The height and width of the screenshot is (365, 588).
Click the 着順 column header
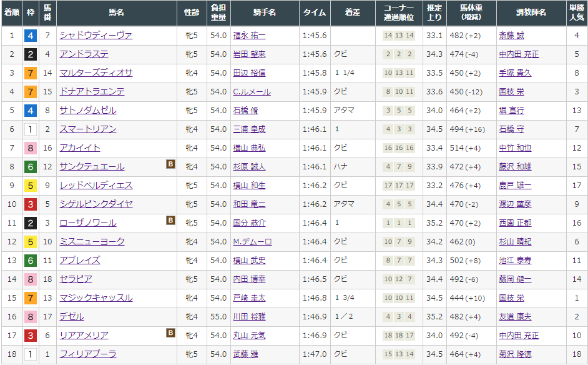[12, 12]
